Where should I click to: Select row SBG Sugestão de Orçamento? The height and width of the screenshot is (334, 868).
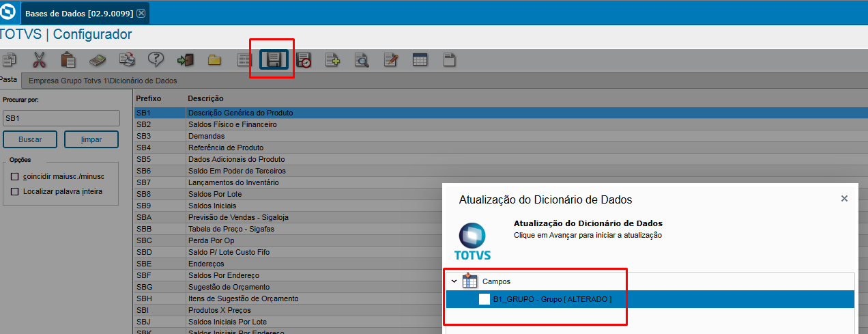pyautogui.click(x=287, y=287)
